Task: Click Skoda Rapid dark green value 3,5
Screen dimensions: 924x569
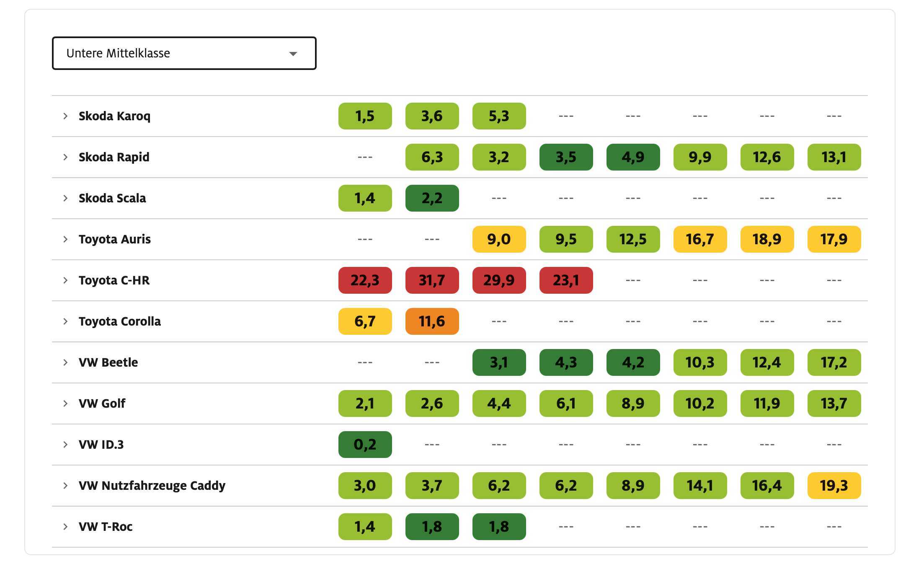Action: click(x=566, y=157)
